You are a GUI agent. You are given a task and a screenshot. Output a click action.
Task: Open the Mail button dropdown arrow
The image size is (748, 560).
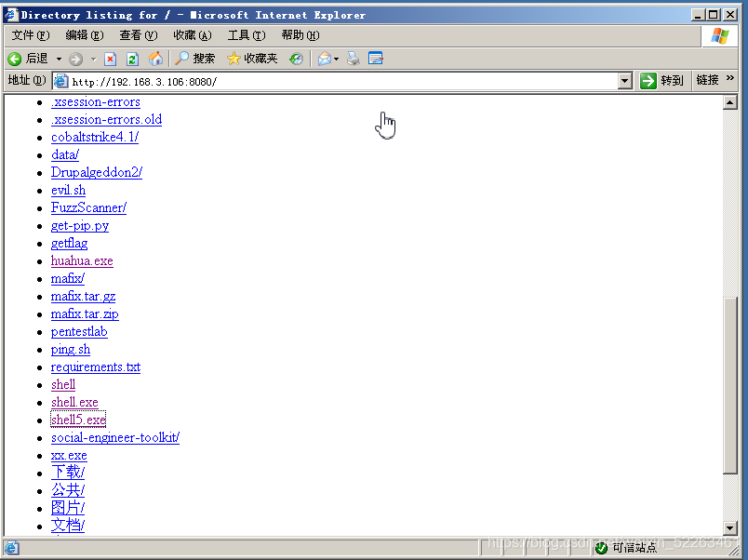click(x=336, y=60)
